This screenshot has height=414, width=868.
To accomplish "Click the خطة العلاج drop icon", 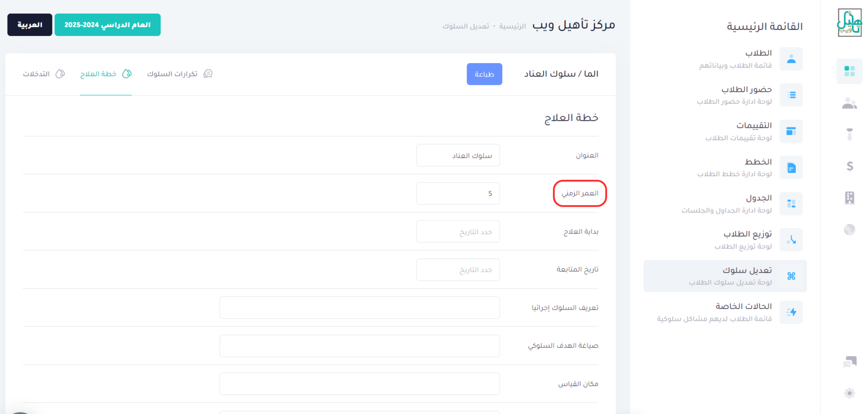I will click(127, 74).
